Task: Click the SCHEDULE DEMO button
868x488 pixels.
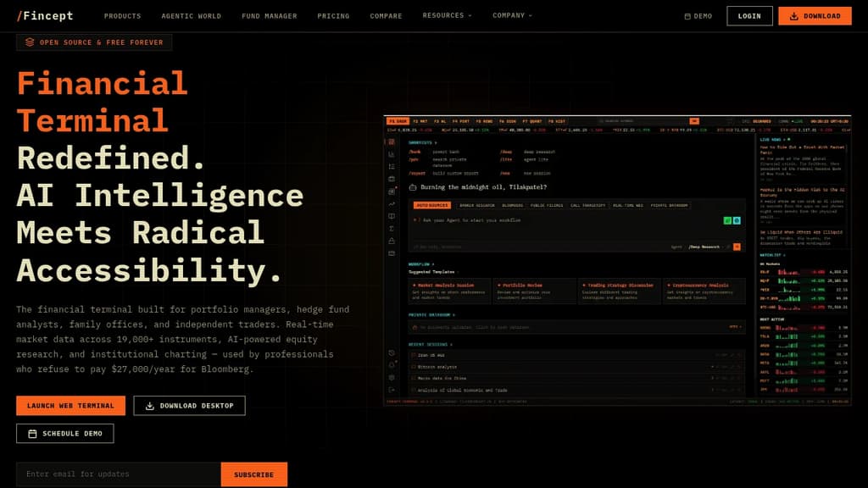Action: [x=64, y=433]
